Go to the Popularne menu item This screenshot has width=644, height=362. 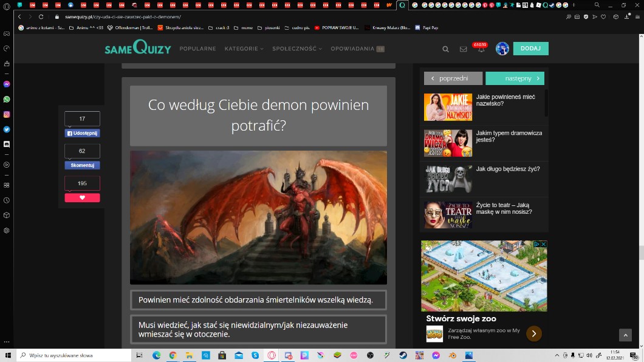(197, 49)
